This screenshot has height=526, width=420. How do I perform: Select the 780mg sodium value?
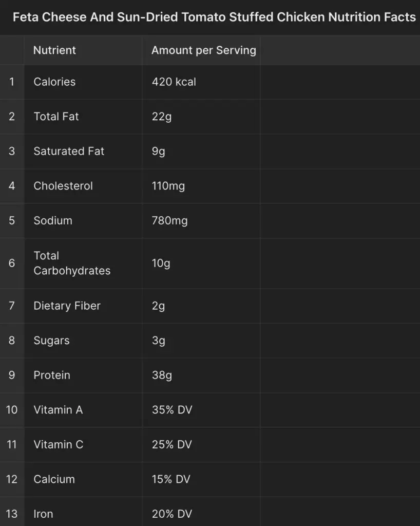tap(201, 220)
